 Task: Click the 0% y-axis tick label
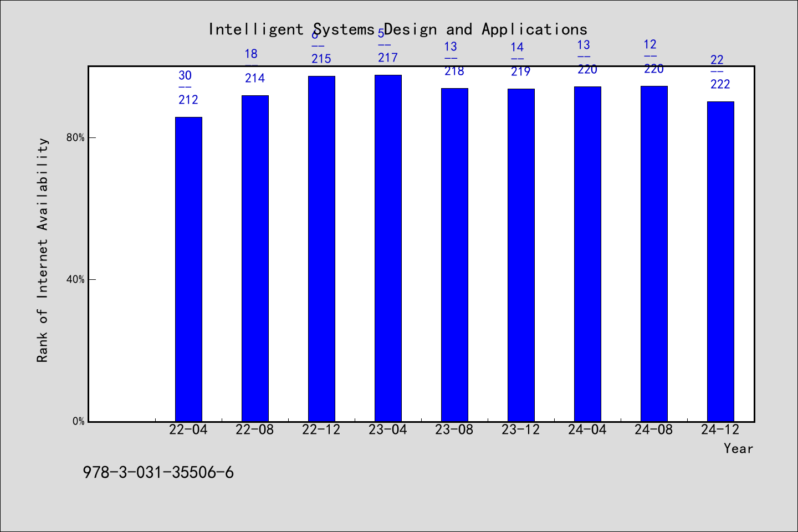tap(78, 421)
